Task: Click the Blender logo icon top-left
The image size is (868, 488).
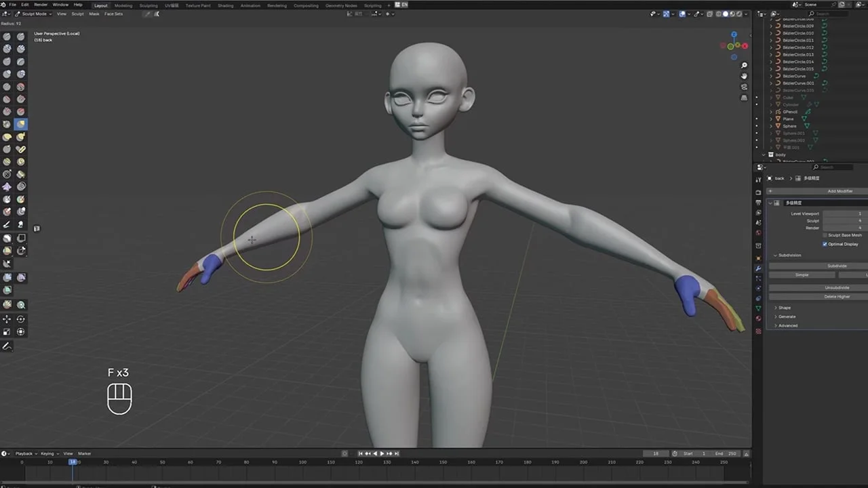Action: [5, 5]
